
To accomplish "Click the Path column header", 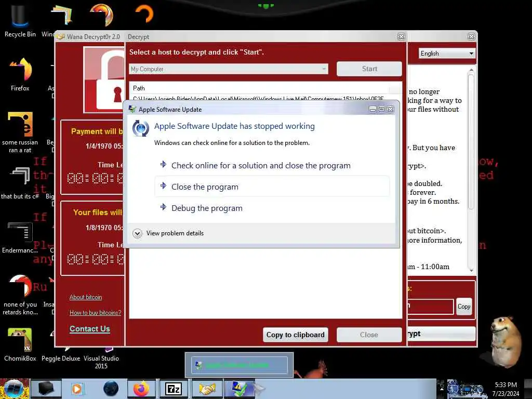I will [260, 88].
